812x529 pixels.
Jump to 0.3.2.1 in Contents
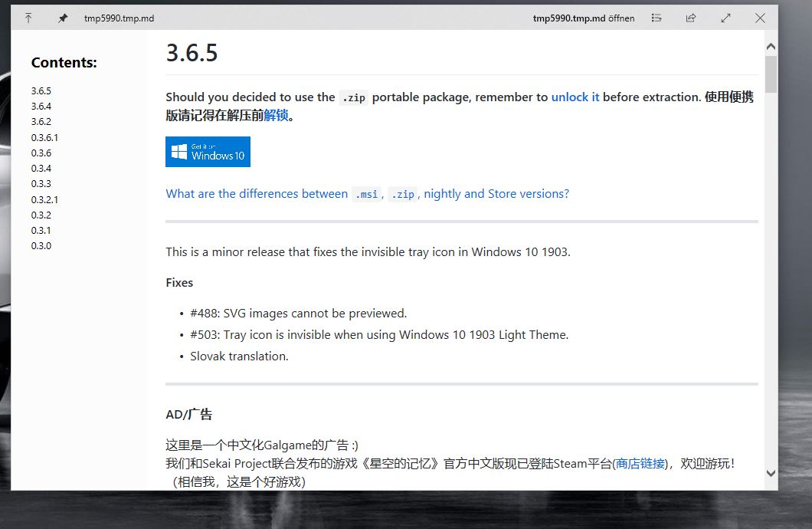click(44, 199)
